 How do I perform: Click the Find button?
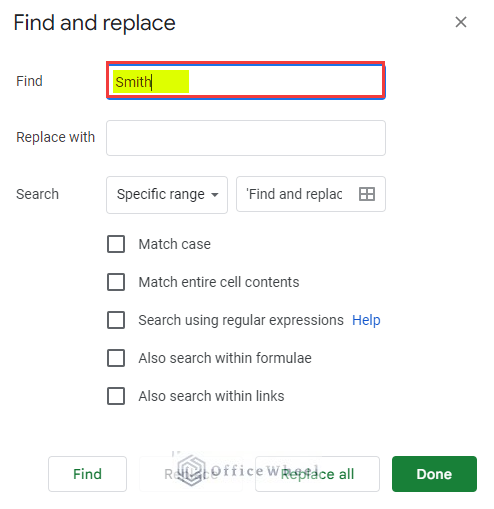[87, 474]
